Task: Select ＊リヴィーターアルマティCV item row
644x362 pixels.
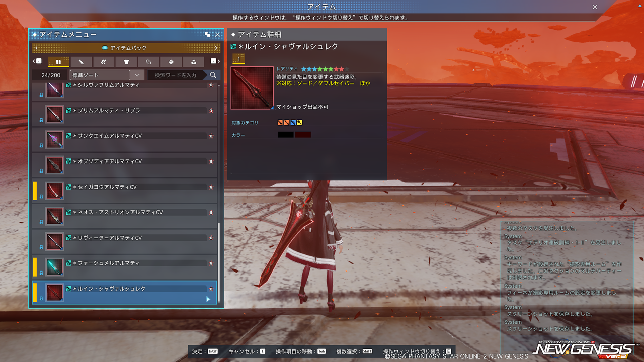Action: coord(125,241)
